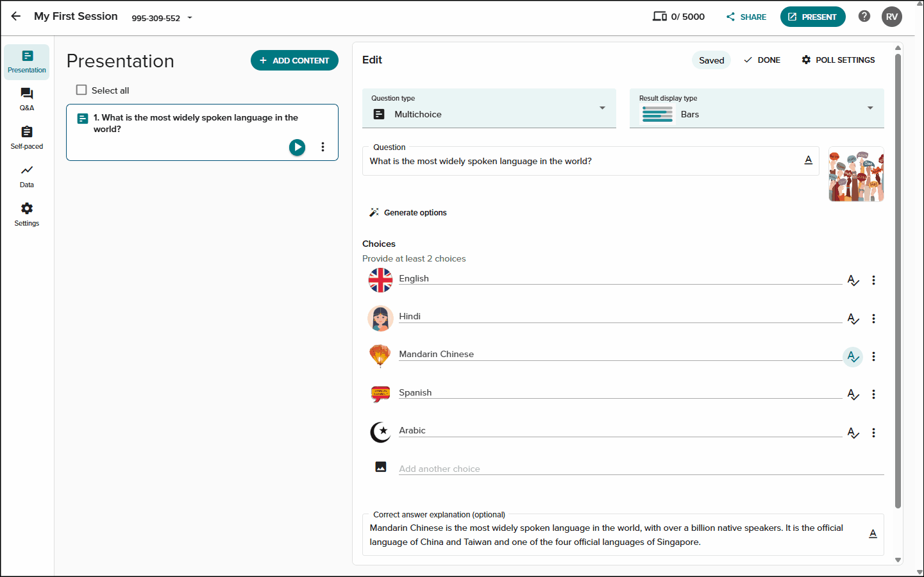Open the Question type Multichoice dropdown
The height and width of the screenshot is (577, 924).
(x=489, y=108)
